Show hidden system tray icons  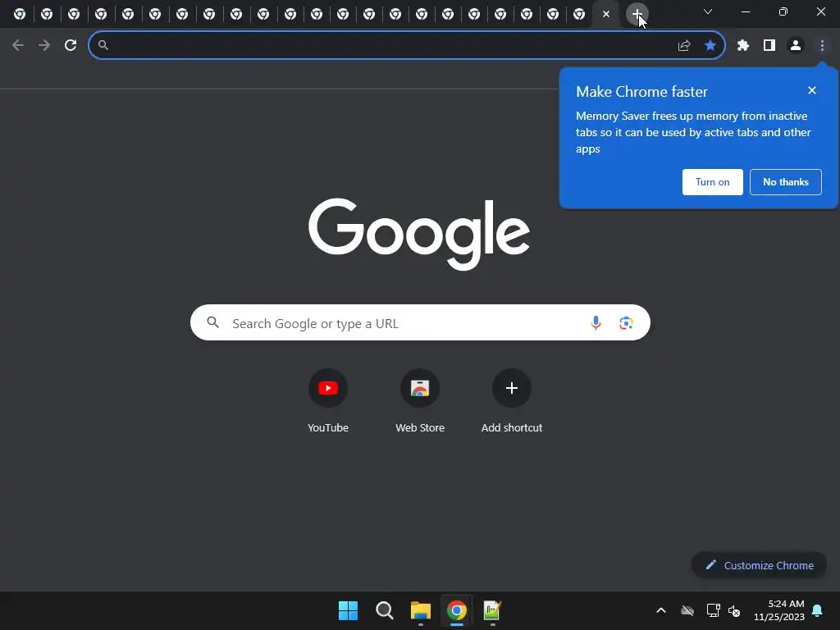click(661, 610)
